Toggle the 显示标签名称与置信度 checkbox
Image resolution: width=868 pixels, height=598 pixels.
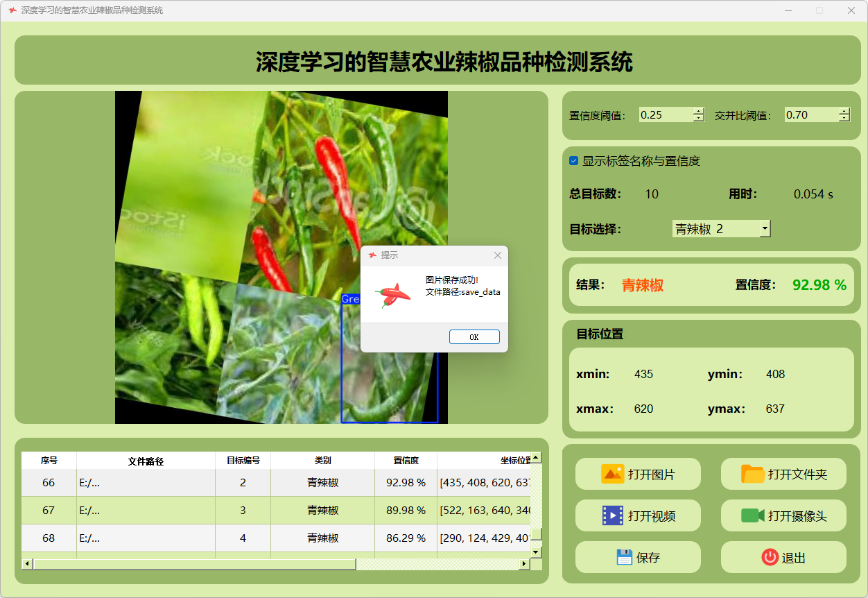573,161
